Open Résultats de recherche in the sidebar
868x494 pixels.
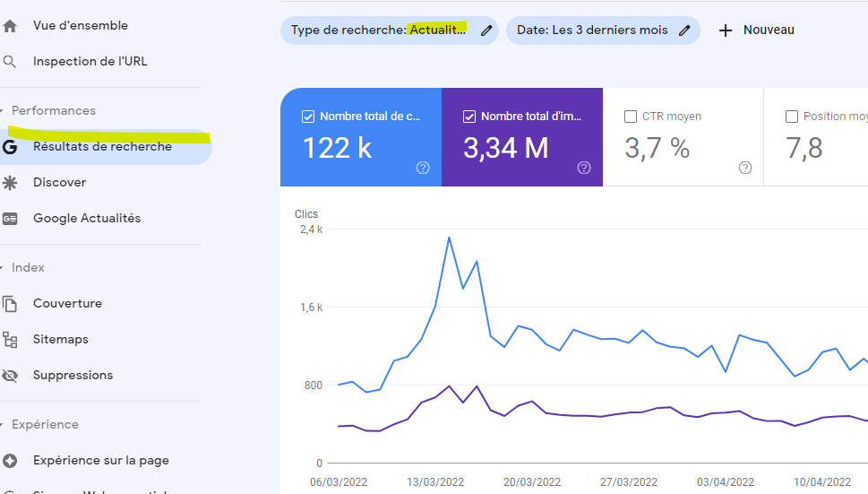(x=102, y=147)
